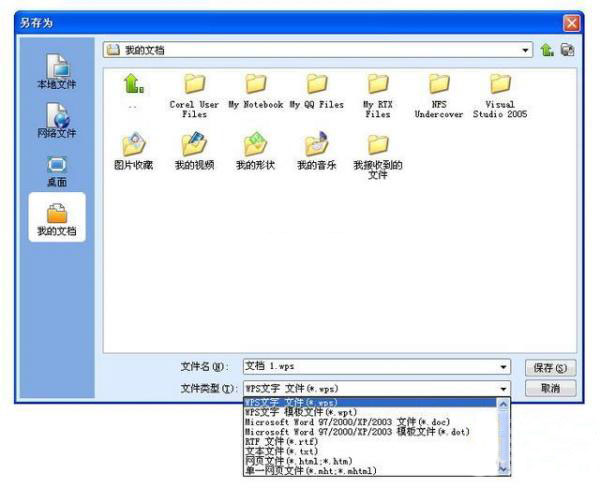Choose Microsoft Word 文件(*.doc) type

[370, 422]
